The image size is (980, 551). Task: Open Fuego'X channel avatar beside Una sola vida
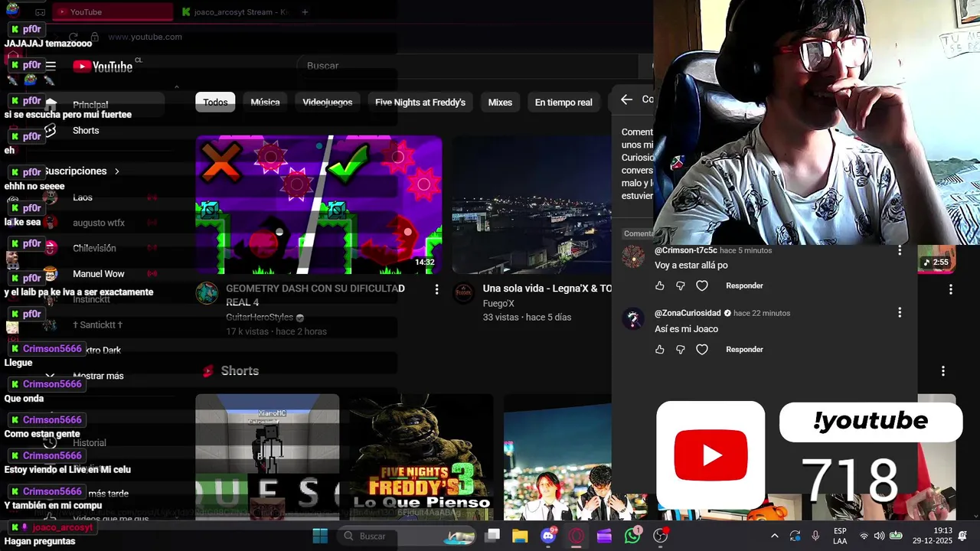pos(464,293)
